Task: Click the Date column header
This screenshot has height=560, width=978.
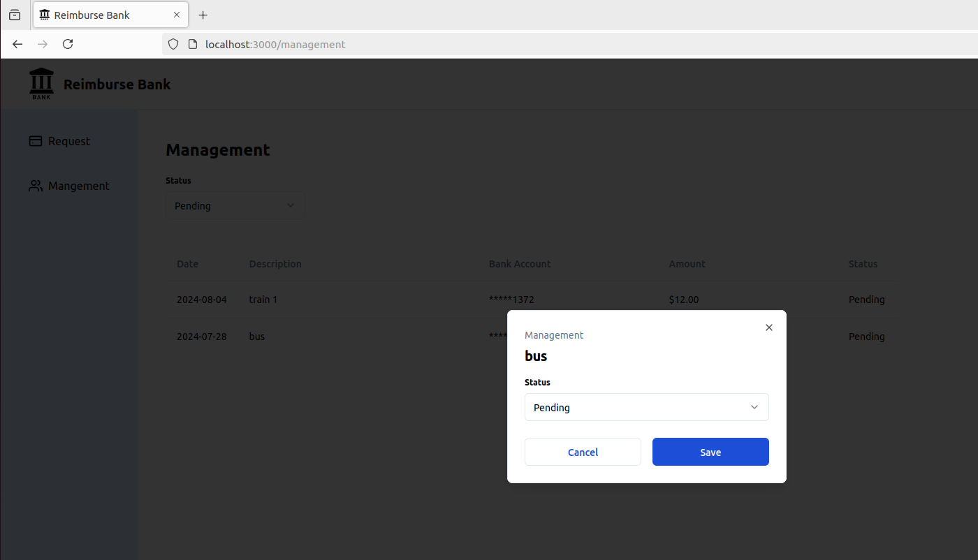Action: tap(188, 264)
